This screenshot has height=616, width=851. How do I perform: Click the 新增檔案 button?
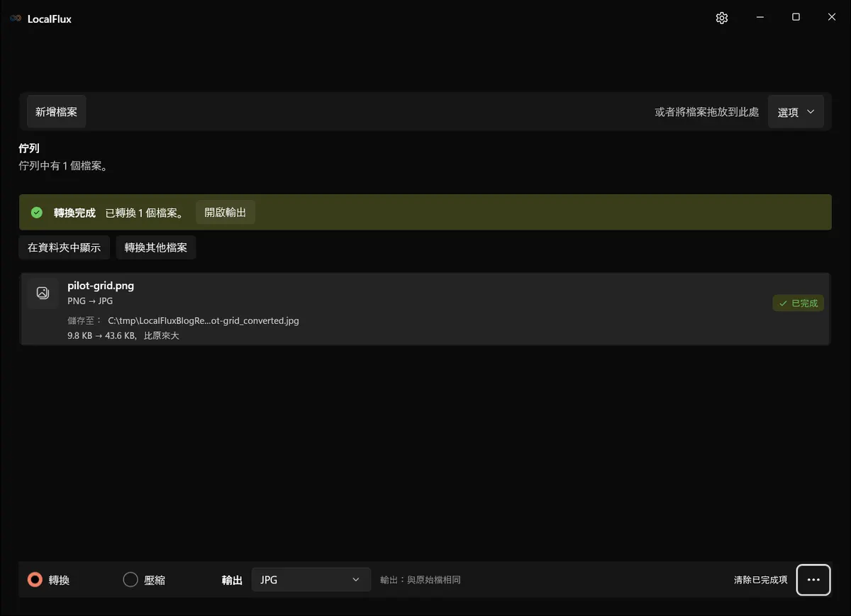(57, 112)
